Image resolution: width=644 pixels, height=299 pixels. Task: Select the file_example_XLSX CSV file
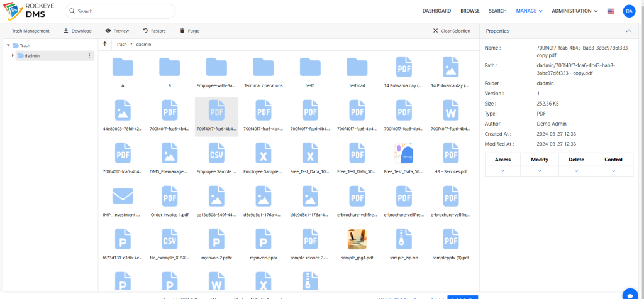(170, 244)
